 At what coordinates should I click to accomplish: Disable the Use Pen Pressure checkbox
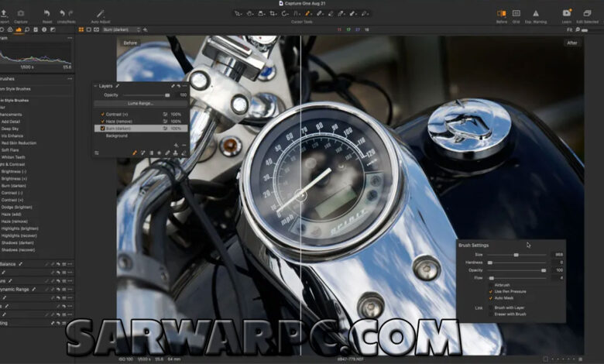pos(491,291)
